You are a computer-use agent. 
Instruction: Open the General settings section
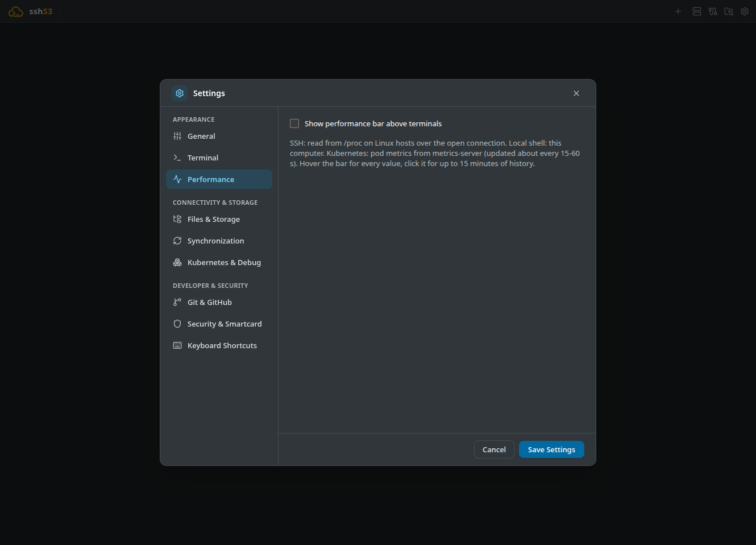click(x=219, y=136)
